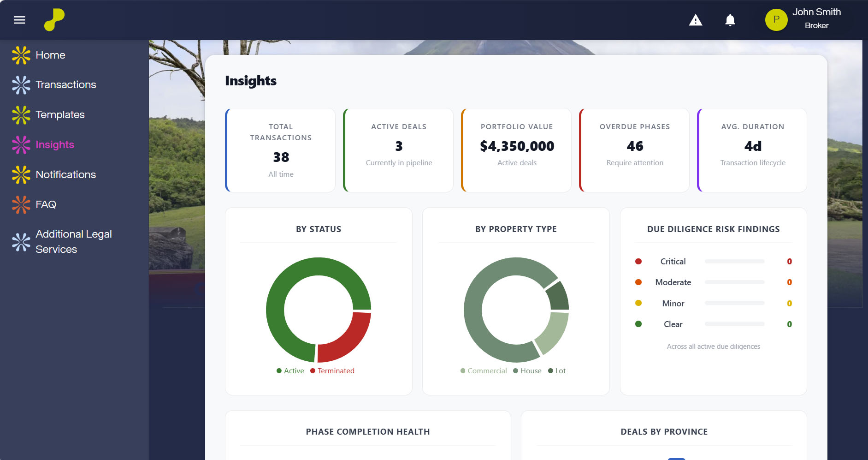Open John Smith Broker profile menu

tap(816, 18)
